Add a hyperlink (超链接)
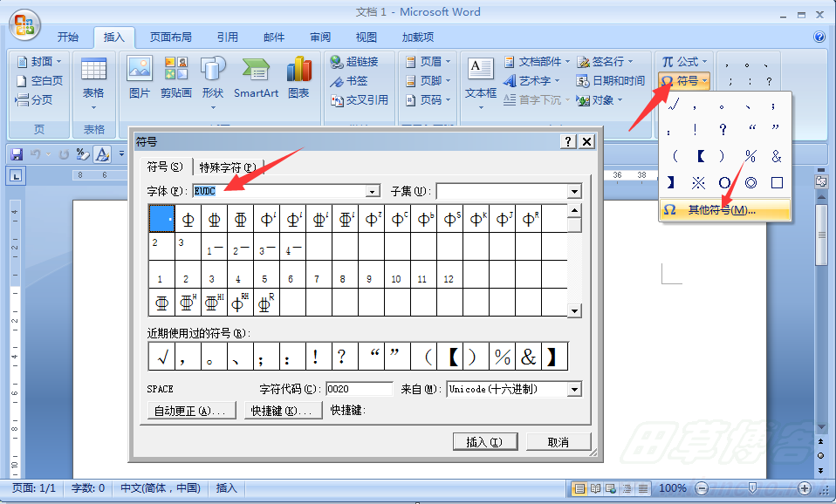The height and width of the screenshot is (504, 836). (x=354, y=61)
